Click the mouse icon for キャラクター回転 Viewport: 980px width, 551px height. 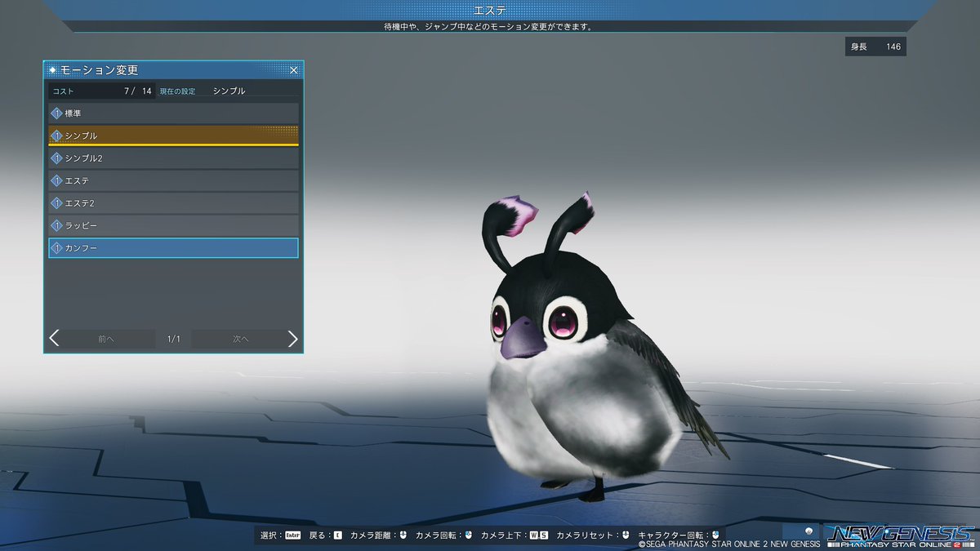[715, 535]
